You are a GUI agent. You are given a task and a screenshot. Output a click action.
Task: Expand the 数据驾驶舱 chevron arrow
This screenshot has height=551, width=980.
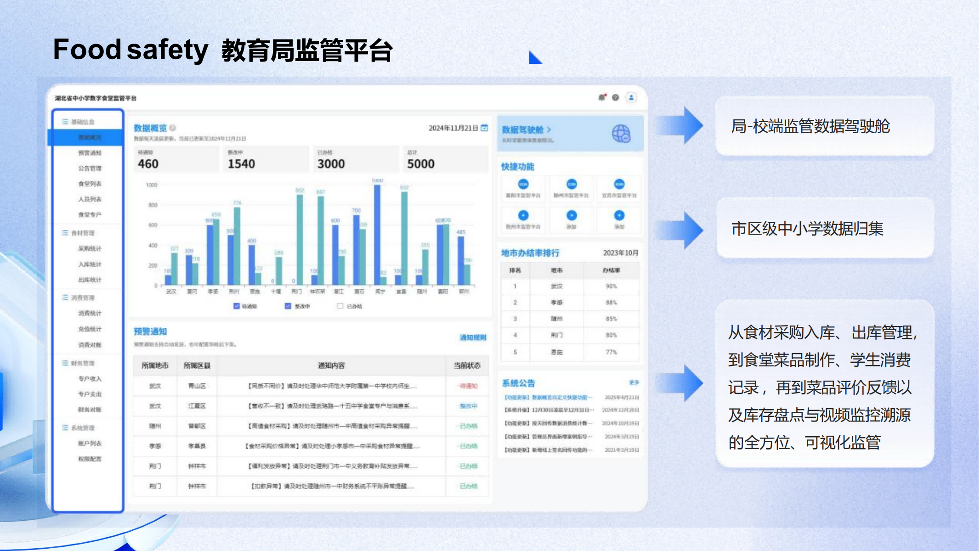(x=549, y=130)
